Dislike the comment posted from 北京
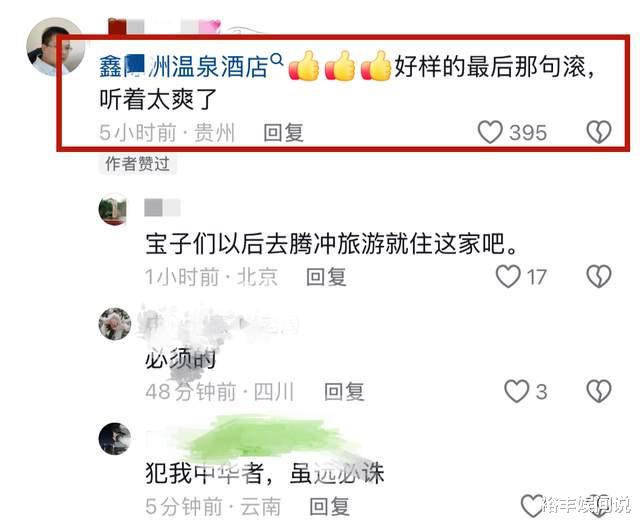The image size is (640, 526). 598,276
